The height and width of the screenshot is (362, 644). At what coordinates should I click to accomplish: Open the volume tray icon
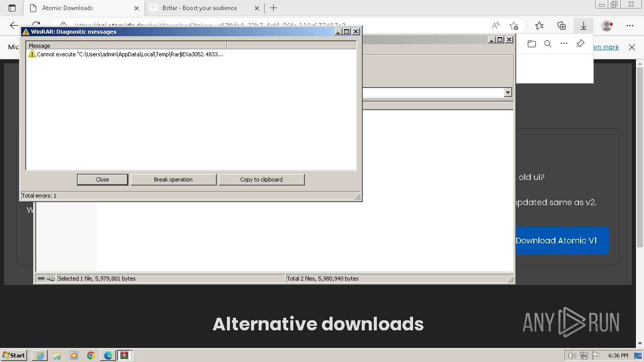[x=572, y=355]
